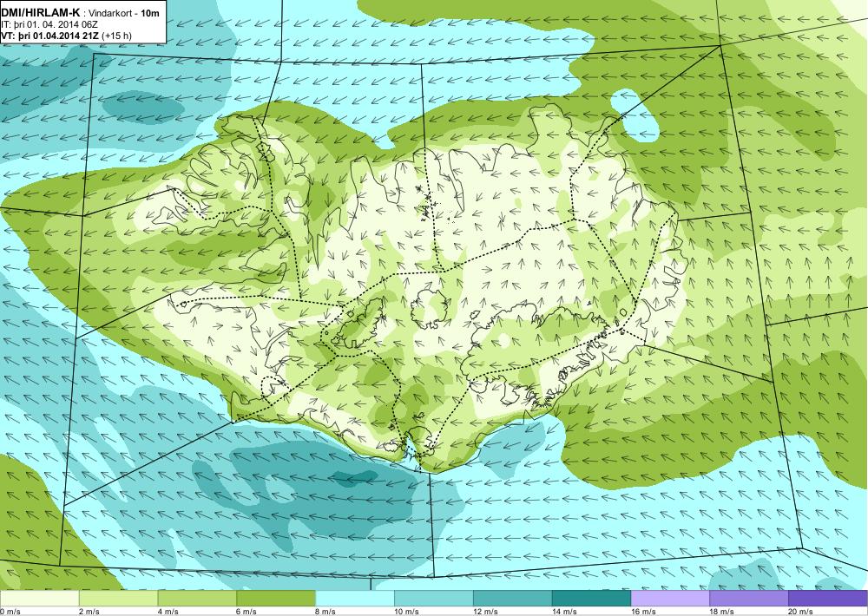Screen dimensions: 868x616
Task: Click the "14 m/s" legend label
Action: tap(565, 612)
